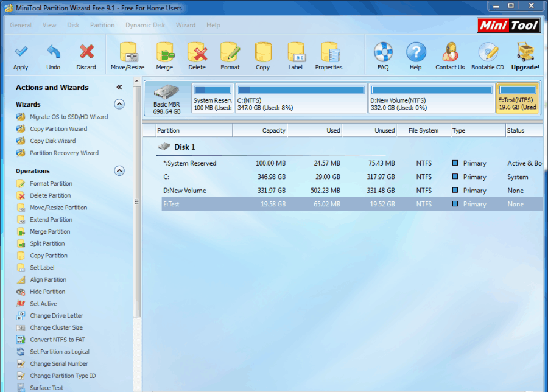
Task: Click the MiniTool logo
Action: pos(508,25)
